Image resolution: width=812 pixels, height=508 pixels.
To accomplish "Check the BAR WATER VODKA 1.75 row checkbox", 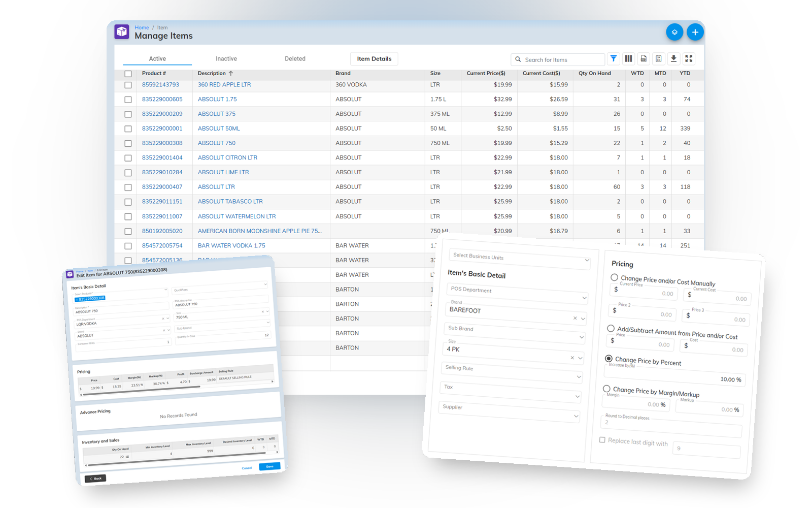I will point(128,246).
